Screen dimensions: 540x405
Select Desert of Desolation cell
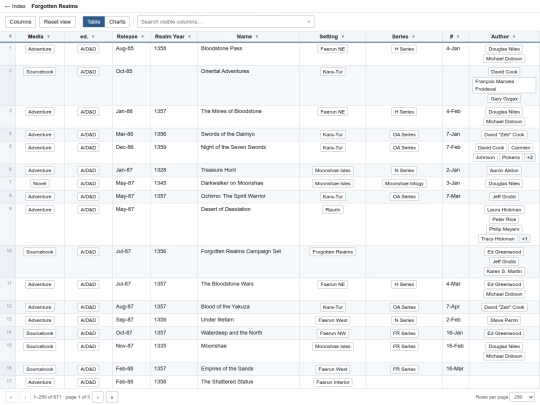pos(248,224)
